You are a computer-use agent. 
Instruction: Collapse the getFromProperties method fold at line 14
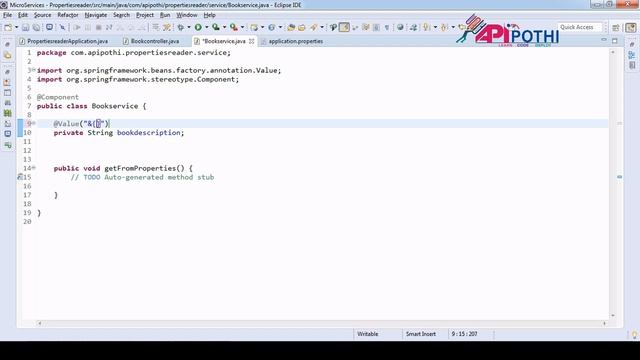coord(33,167)
